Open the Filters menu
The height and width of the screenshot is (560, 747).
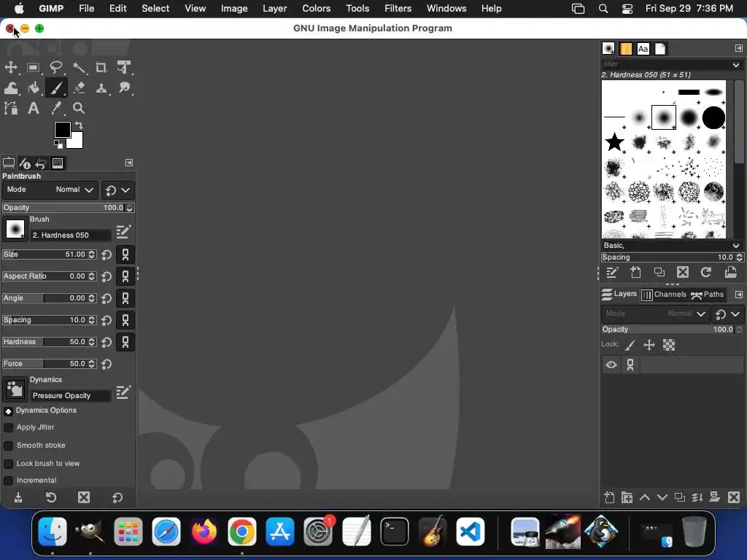398,9
